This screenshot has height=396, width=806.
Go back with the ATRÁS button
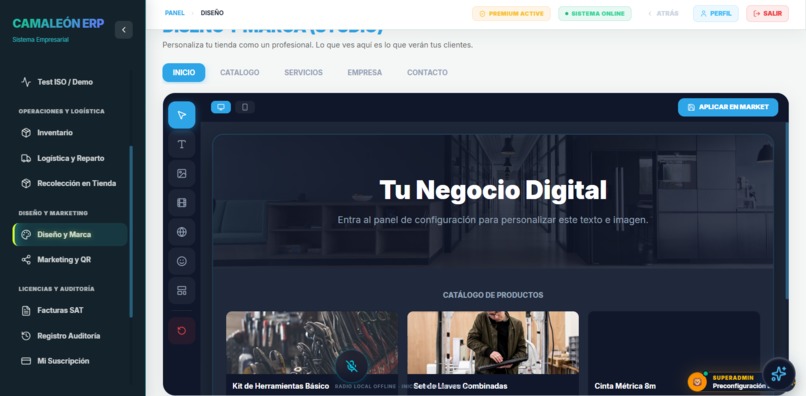[663, 13]
